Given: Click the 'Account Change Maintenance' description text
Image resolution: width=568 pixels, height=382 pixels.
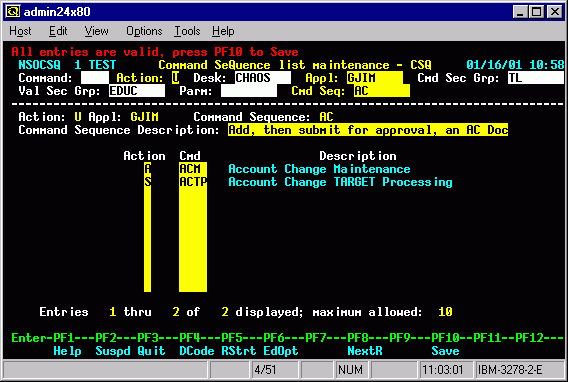Looking at the screenshot, I should coord(319,169).
